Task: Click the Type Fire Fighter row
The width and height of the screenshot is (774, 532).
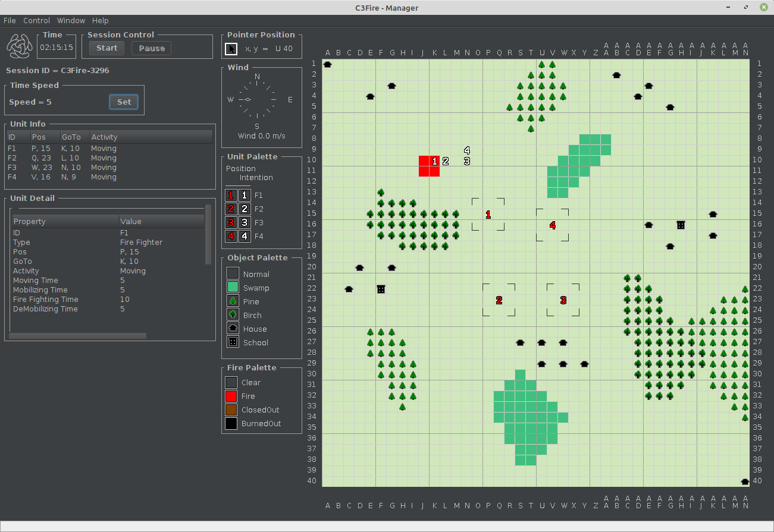Action: tap(108, 243)
